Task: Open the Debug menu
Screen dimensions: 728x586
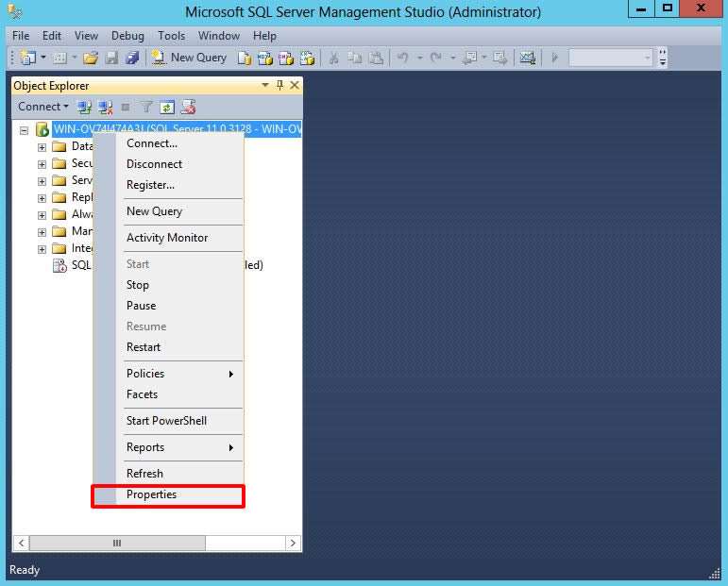Action: (127, 36)
